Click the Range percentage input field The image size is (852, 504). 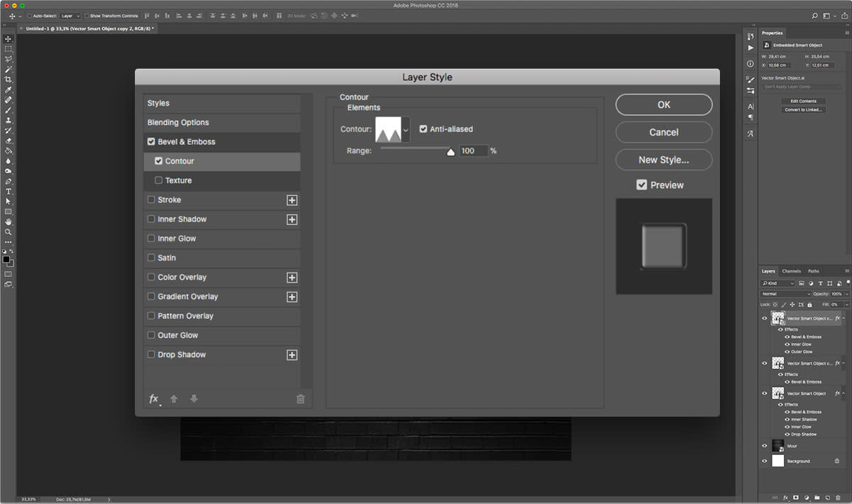[474, 151]
